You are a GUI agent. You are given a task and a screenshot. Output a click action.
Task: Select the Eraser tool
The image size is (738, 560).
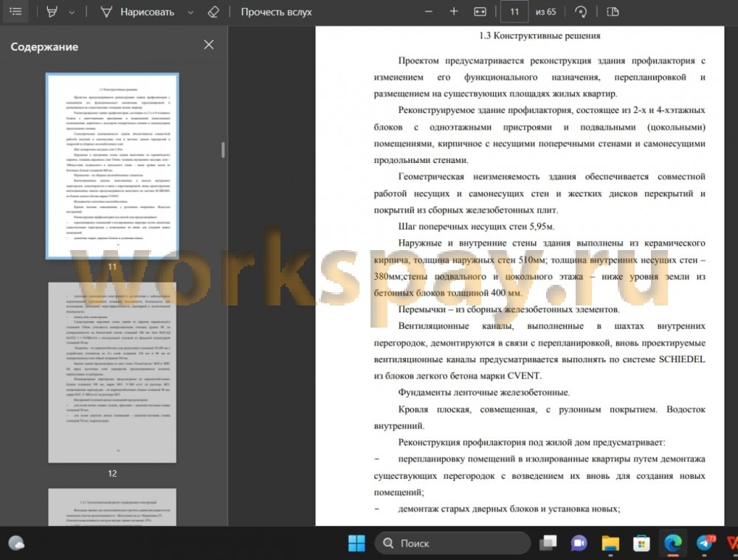(213, 12)
